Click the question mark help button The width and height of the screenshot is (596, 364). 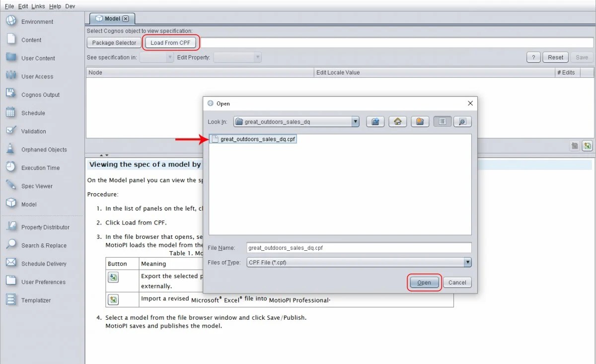(x=533, y=58)
